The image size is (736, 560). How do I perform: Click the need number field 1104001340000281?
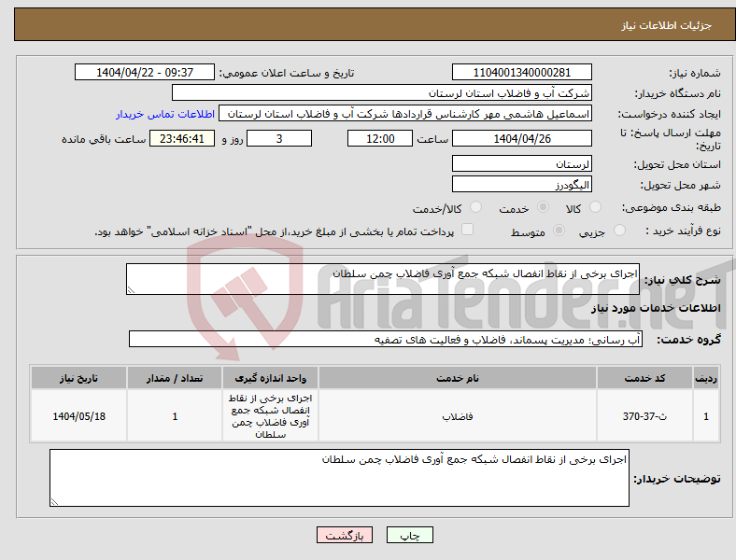click(522, 72)
